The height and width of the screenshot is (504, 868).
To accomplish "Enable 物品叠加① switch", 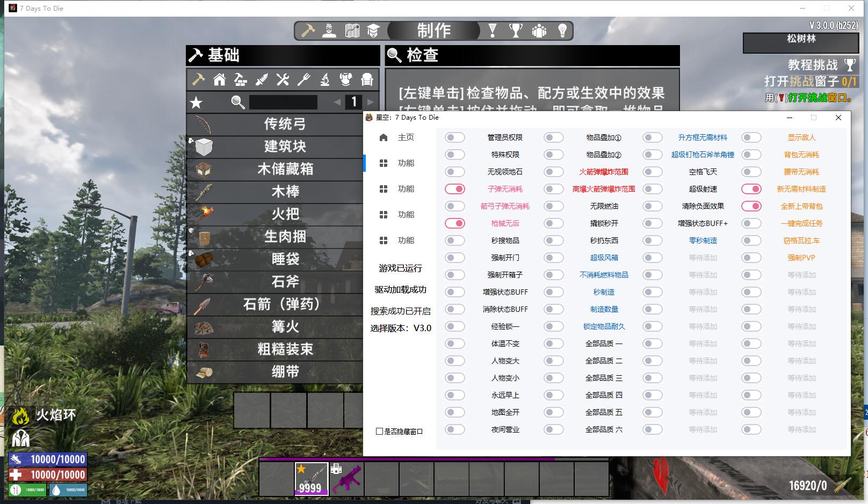I will [554, 137].
